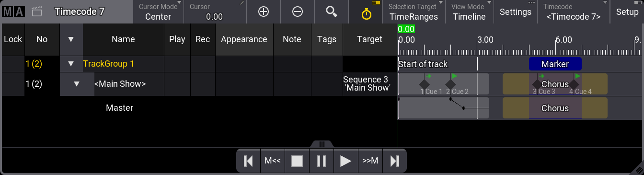Click the Target column header

tap(370, 39)
